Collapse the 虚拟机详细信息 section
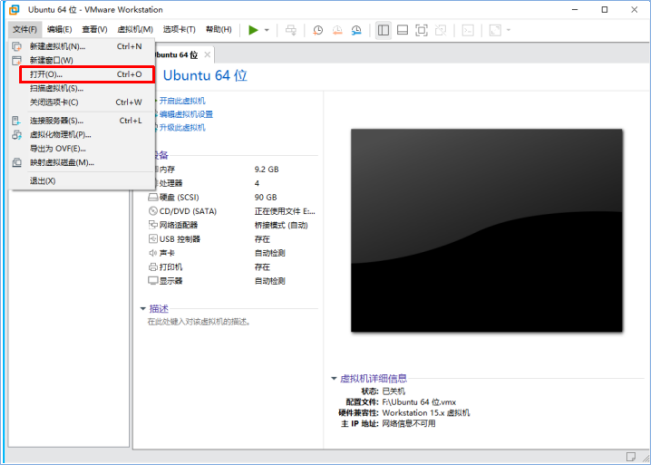 334,378
